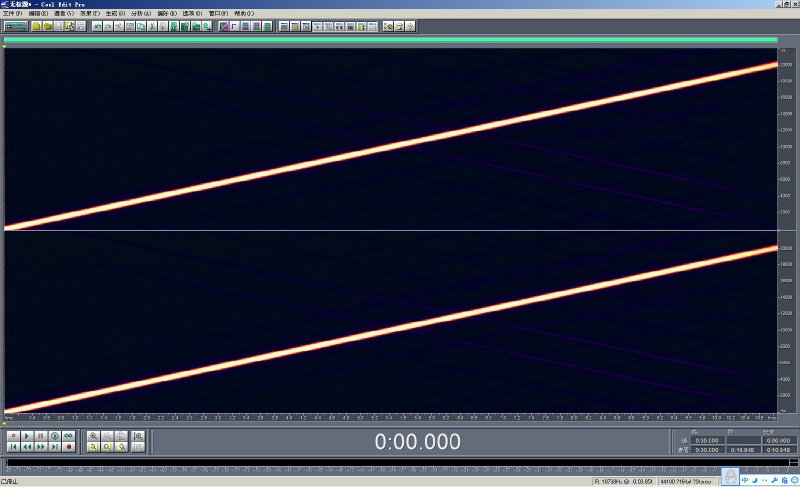Click the smiley icon in IME bar
800x487 pixels.
coord(794,480)
